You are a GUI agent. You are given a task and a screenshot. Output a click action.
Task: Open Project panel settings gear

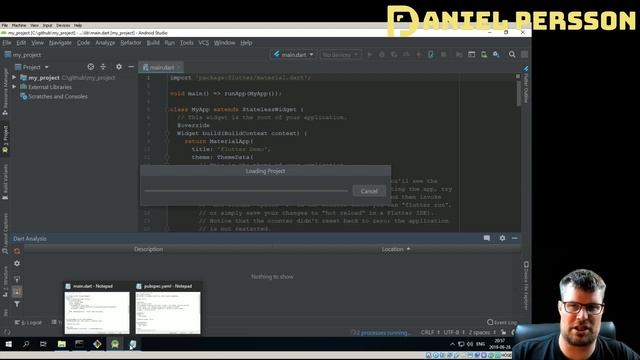coord(119,67)
